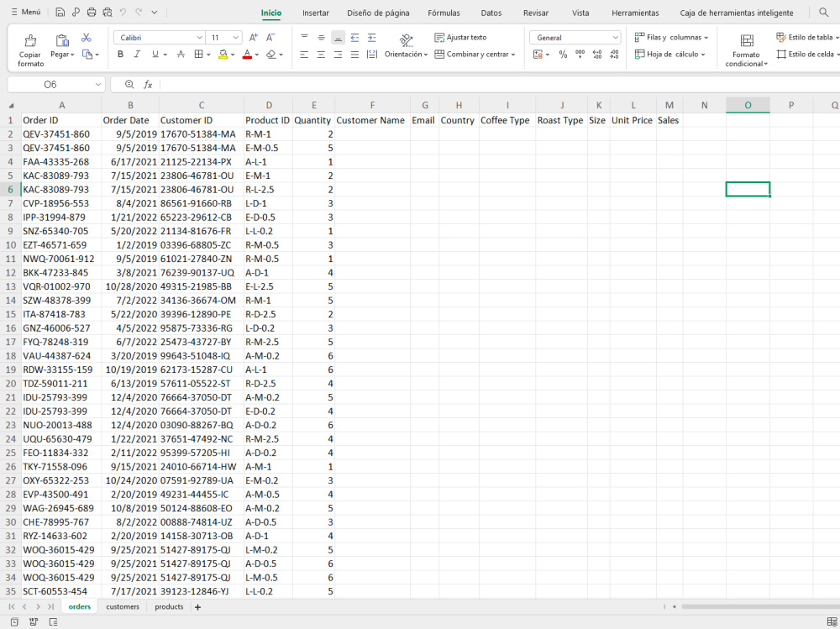Click the fx Insert function icon

148,85
